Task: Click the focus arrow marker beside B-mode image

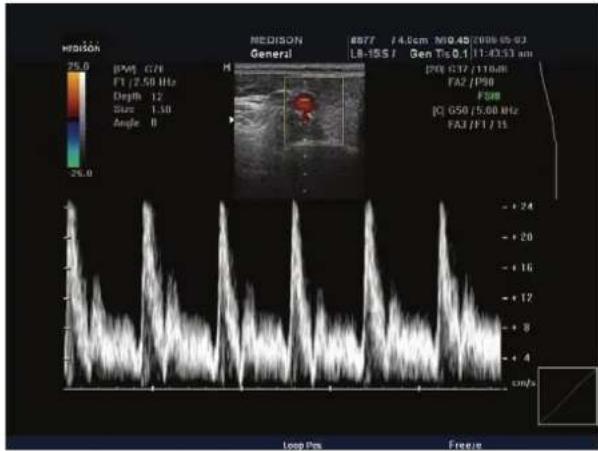Action: pyautogui.click(x=231, y=120)
